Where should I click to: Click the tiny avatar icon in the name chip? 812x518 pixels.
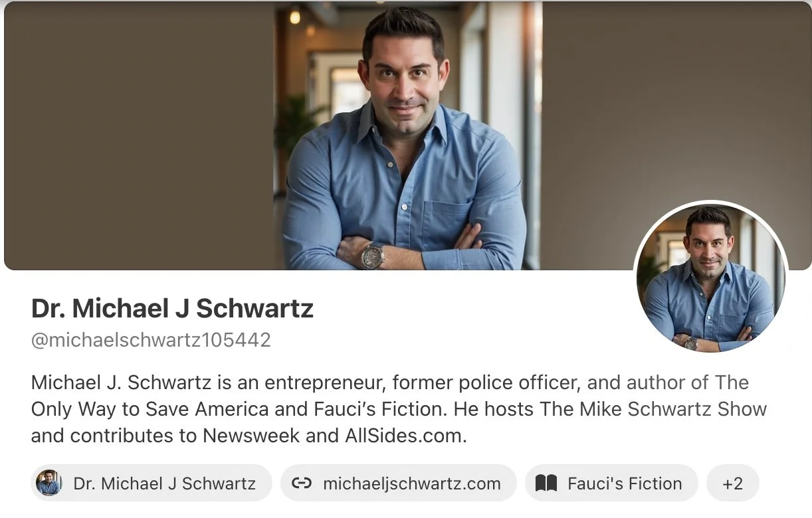click(49, 483)
